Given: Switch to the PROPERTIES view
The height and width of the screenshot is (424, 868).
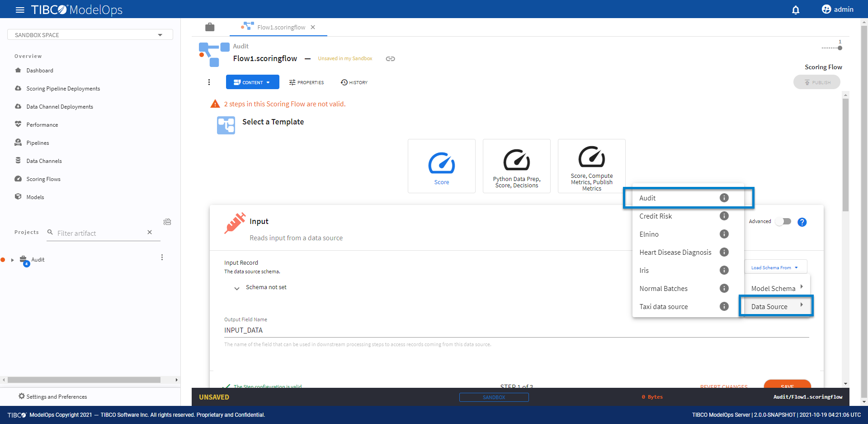Looking at the screenshot, I should [x=307, y=82].
